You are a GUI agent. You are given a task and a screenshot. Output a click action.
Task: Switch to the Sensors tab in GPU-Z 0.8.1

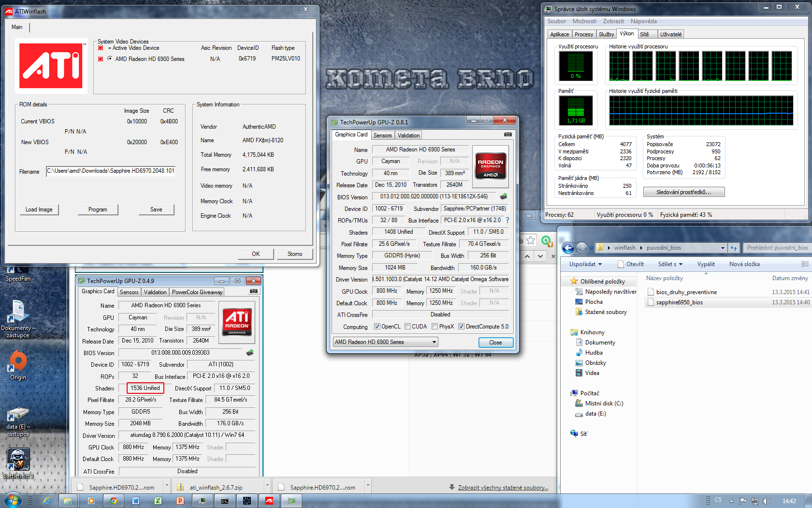pyautogui.click(x=382, y=135)
